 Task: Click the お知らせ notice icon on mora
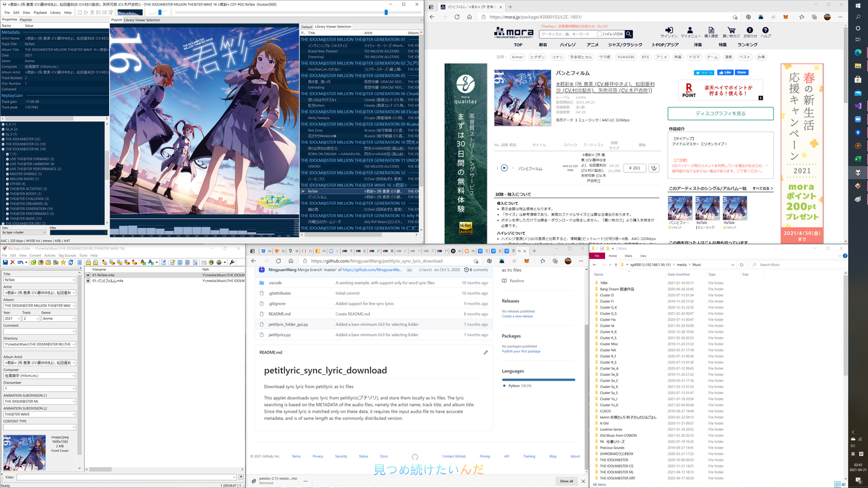coord(750,32)
